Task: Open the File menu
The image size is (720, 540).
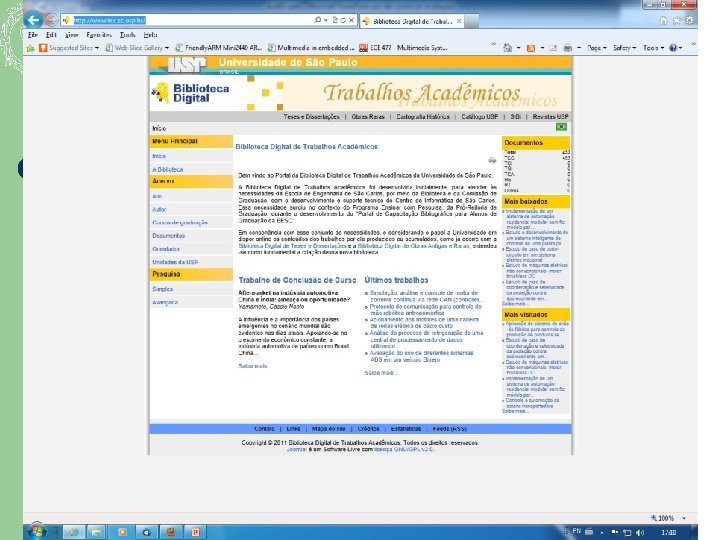Action: (x=33, y=35)
